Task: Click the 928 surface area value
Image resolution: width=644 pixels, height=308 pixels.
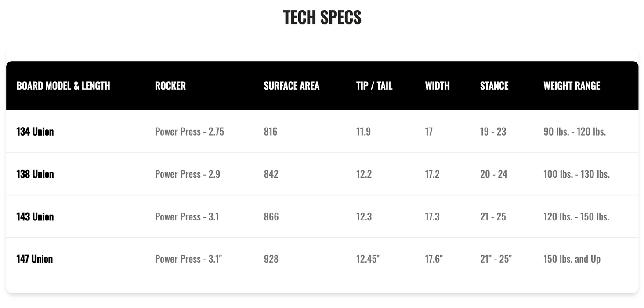Action: pyautogui.click(x=271, y=259)
